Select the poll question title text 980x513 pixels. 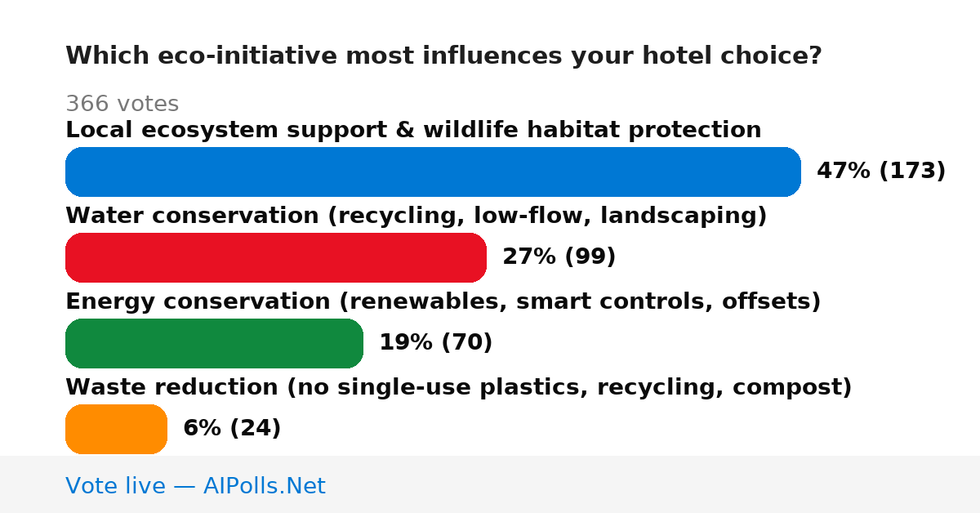pyautogui.click(x=443, y=56)
